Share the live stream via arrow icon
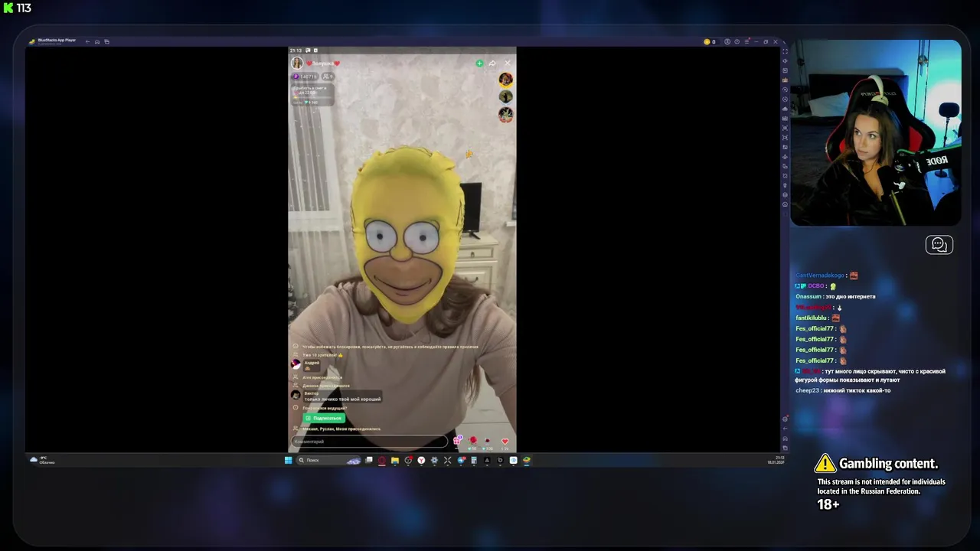The width and height of the screenshot is (980, 551). point(492,64)
